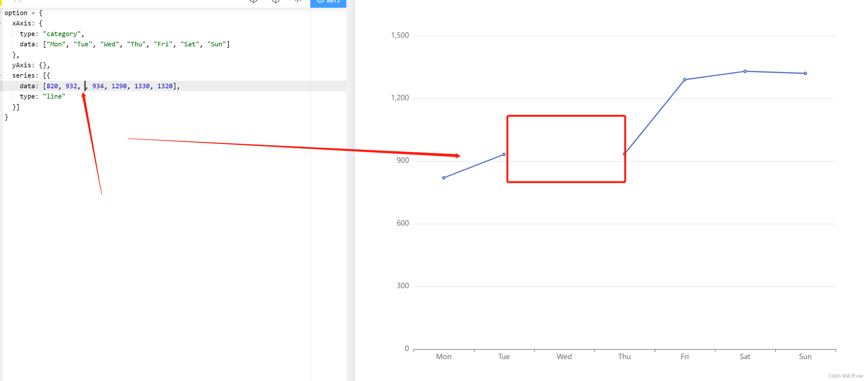Image resolution: width=868 pixels, height=381 pixels.
Task: Click the "category" string in the code
Action: (x=62, y=34)
